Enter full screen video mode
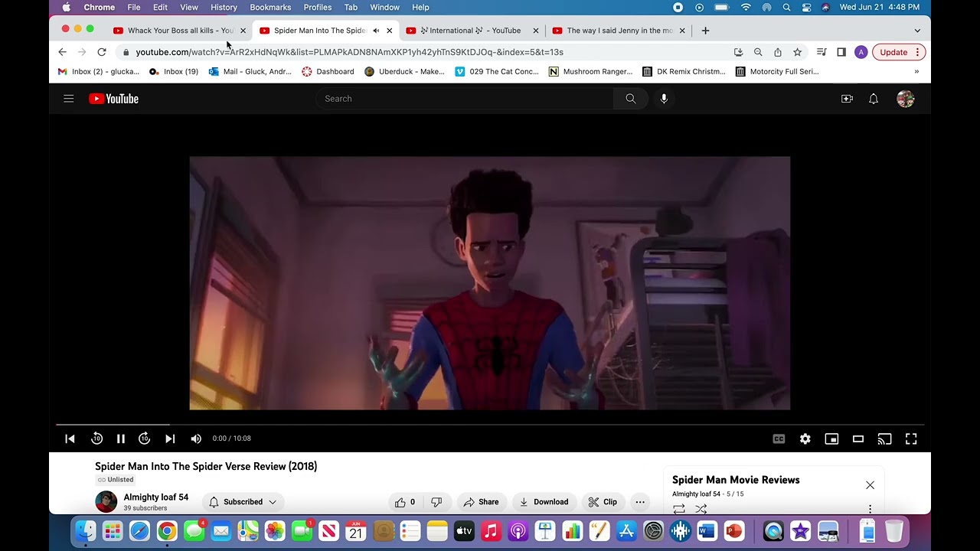Screen dimensions: 980x551 pos(911,439)
